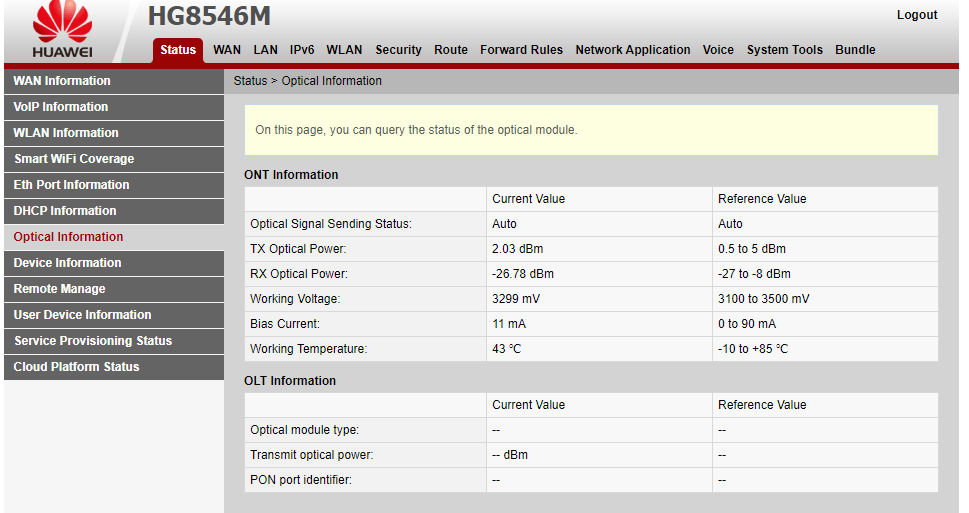Select the Status tab

178,50
